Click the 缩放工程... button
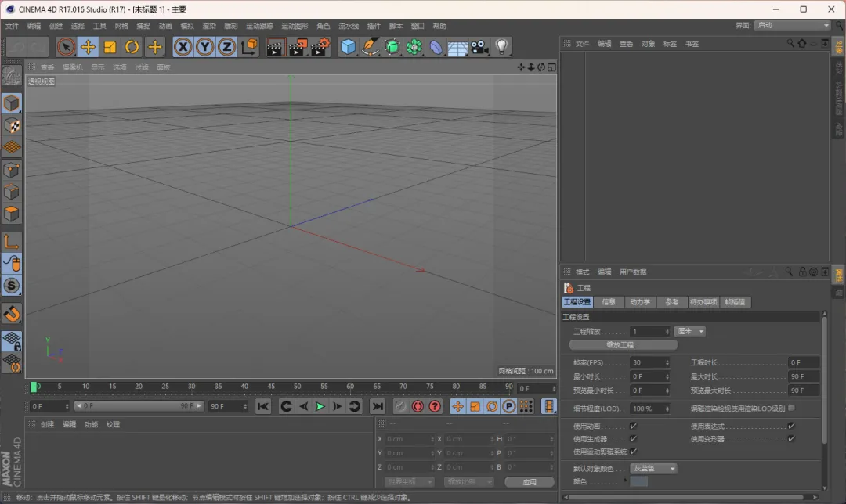 (x=623, y=344)
